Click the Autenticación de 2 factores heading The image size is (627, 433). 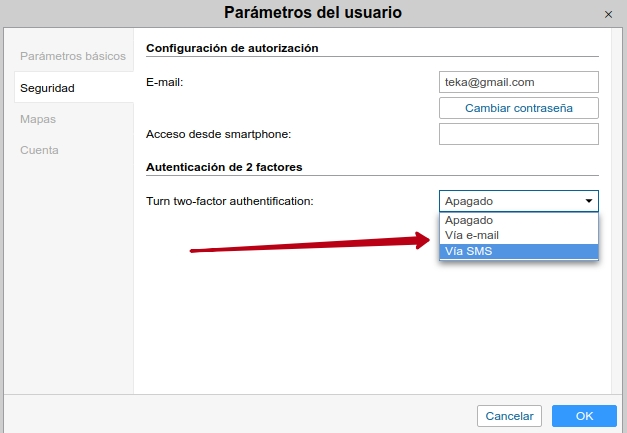point(224,167)
